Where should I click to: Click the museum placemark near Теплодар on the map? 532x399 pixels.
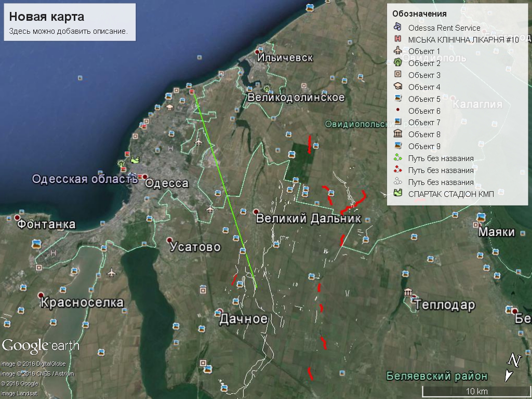408,292
